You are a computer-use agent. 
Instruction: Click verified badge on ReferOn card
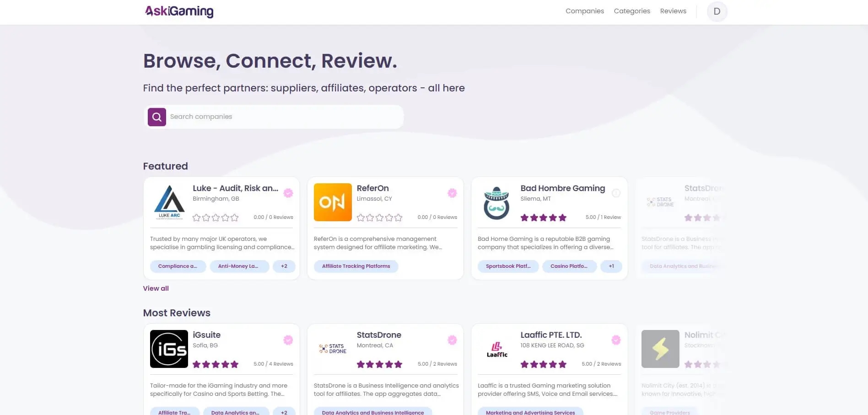click(x=452, y=193)
